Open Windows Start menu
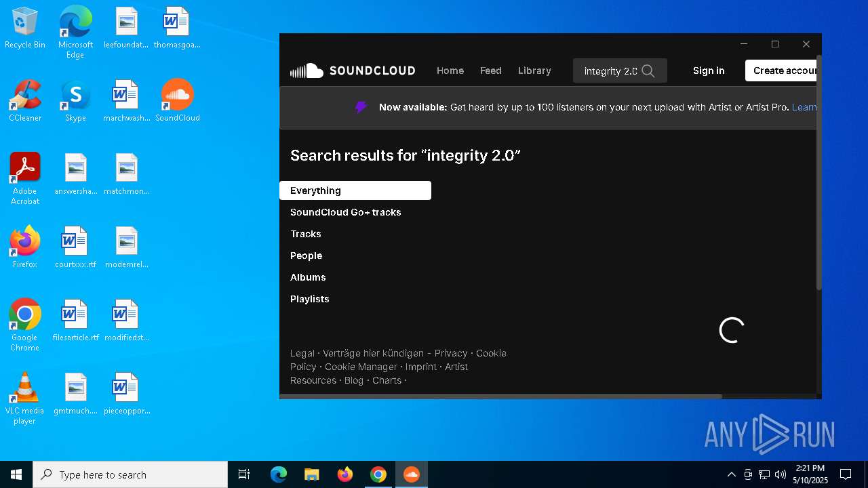The width and height of the screenshot is (868, 488). click(x=16, y=474)
